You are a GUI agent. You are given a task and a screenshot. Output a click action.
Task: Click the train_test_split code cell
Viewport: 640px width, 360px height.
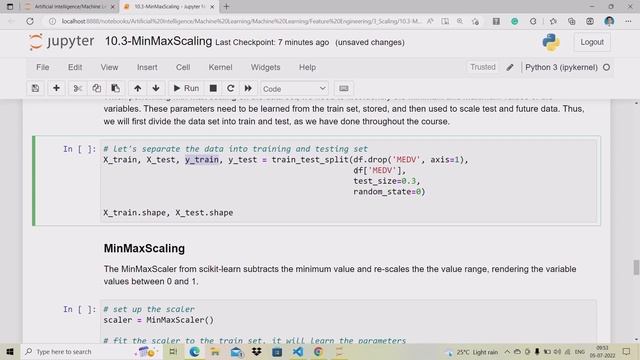pyautogui.click(x=350, y=181)
